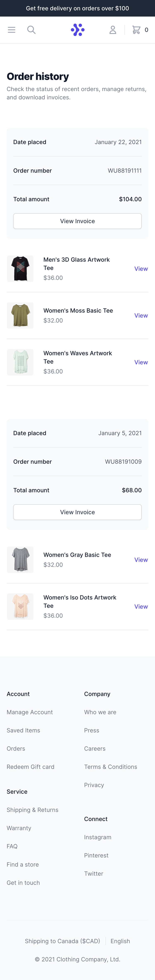Click the Men's 3D Glass Tee thumbnail
The height and width of the screenshot is (980, 155).
20,268
